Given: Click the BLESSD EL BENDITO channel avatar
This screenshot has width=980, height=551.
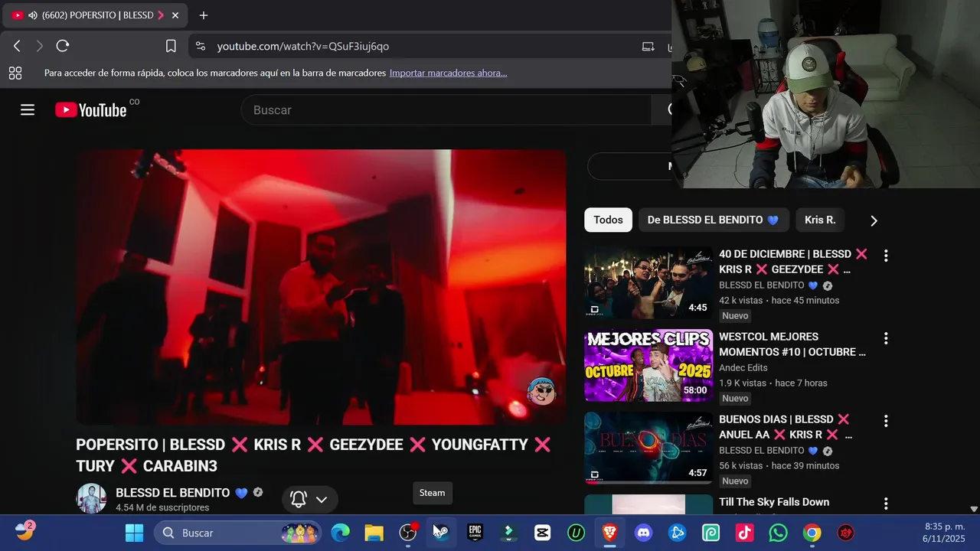Looking at the screenshot, I should point(91,499).
